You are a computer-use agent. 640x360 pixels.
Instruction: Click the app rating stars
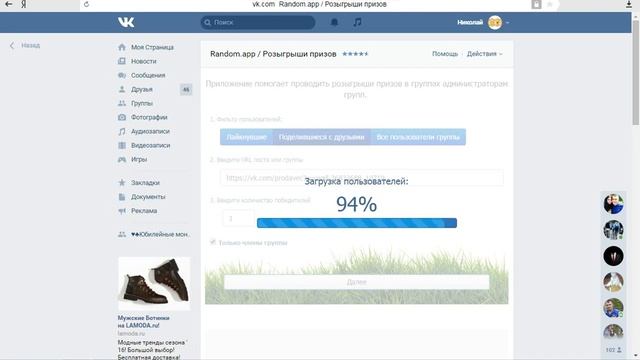(x=355, y=53)
